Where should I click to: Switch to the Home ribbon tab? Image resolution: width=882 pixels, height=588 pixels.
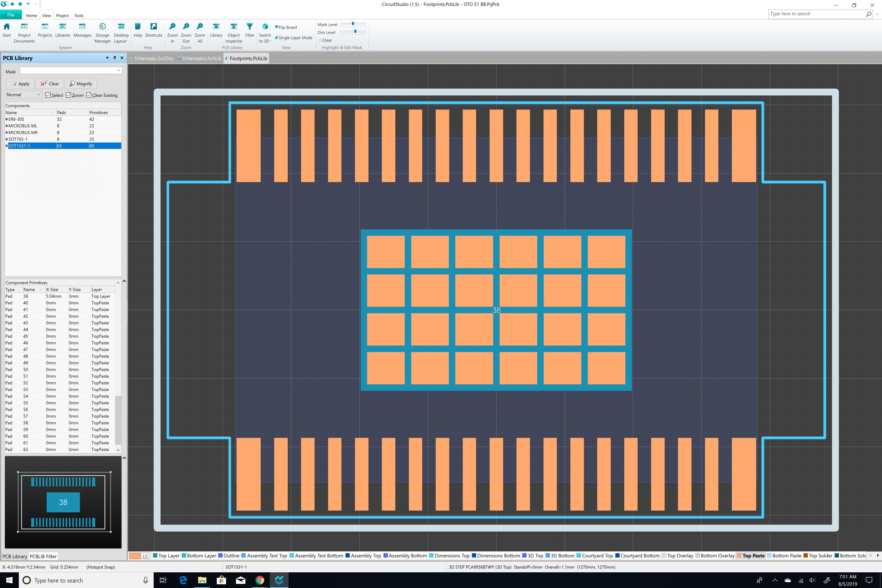(32, 15)
